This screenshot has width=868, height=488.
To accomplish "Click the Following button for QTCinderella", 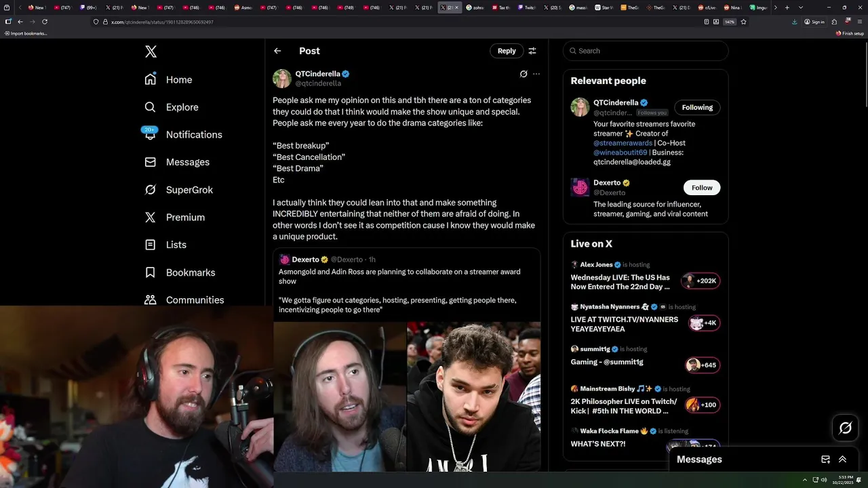I will tap(697, 108).
